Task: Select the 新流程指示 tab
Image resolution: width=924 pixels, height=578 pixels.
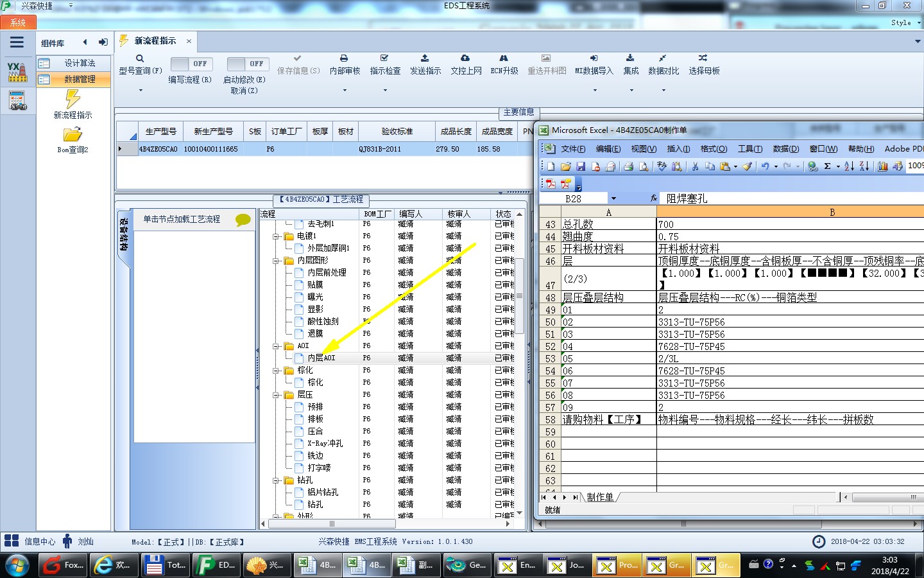Action: click(x=155, y=40)
